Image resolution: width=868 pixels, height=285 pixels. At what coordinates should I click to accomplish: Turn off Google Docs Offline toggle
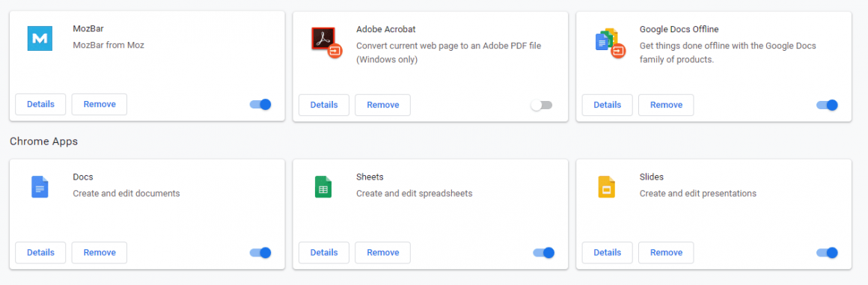pyautogui.click(x=827, y=105)
